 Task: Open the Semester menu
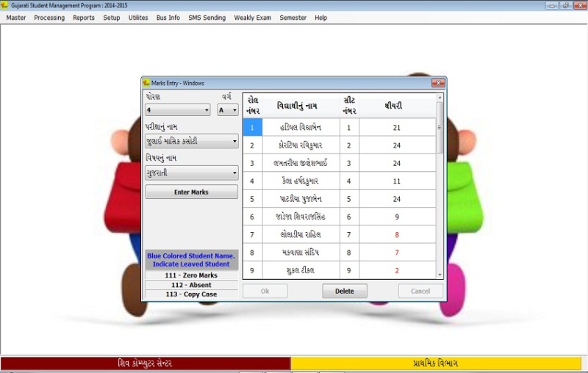pos(293,18)
